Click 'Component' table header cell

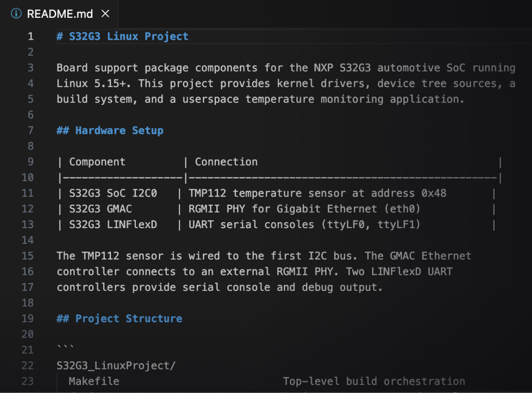click(x=97, y=162)
